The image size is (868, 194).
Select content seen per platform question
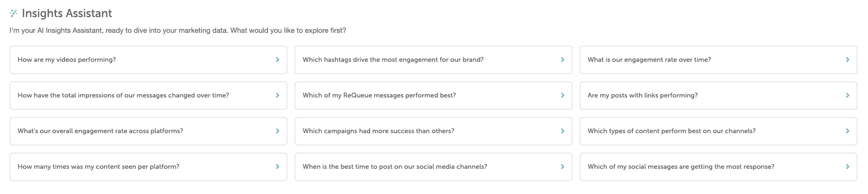(148, 167)
